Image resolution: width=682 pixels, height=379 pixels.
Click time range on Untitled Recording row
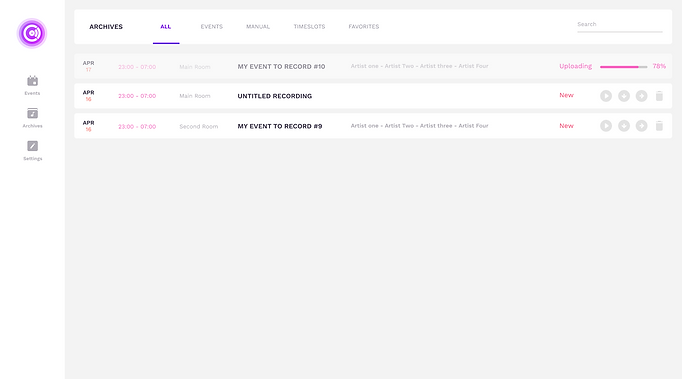coord(137,96)
